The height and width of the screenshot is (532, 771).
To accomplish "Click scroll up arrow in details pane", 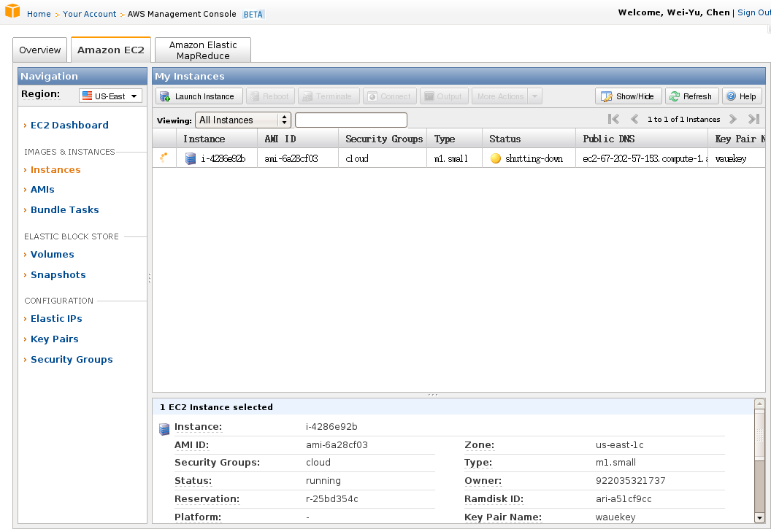I will [760, 404].
